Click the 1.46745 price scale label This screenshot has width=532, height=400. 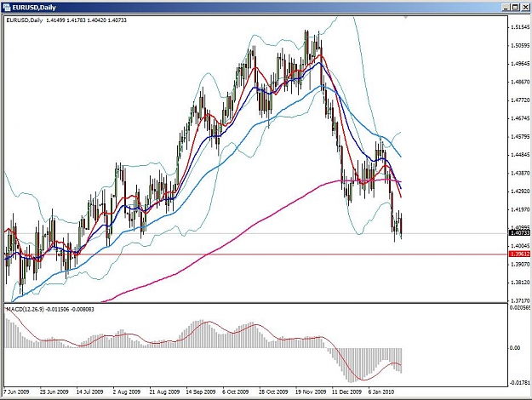point(520,118)
